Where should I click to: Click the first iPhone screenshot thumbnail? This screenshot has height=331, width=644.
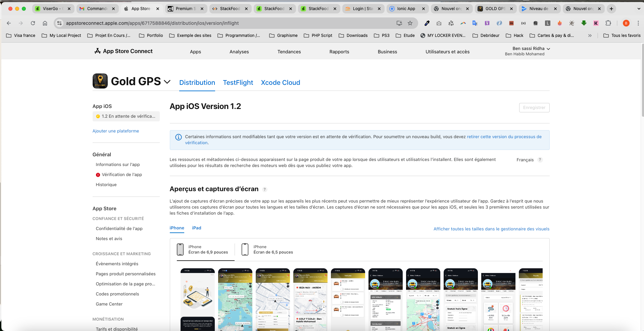click(x=197, y=299)
